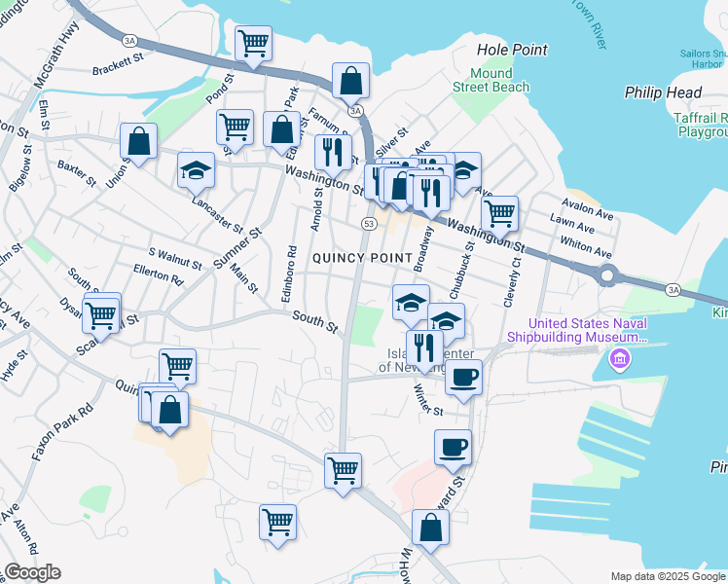
Task: Open the school marker above Lancaster St
Action: 196,170
